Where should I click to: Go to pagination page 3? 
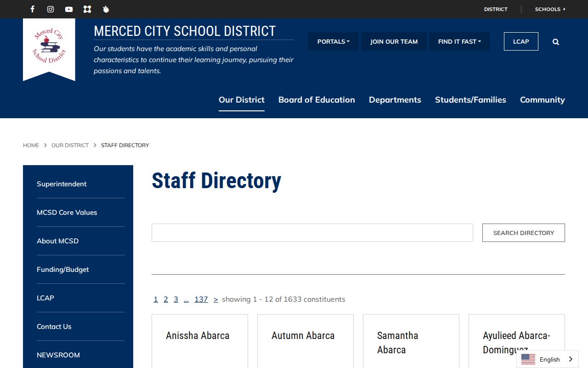(x=176, y=299)
